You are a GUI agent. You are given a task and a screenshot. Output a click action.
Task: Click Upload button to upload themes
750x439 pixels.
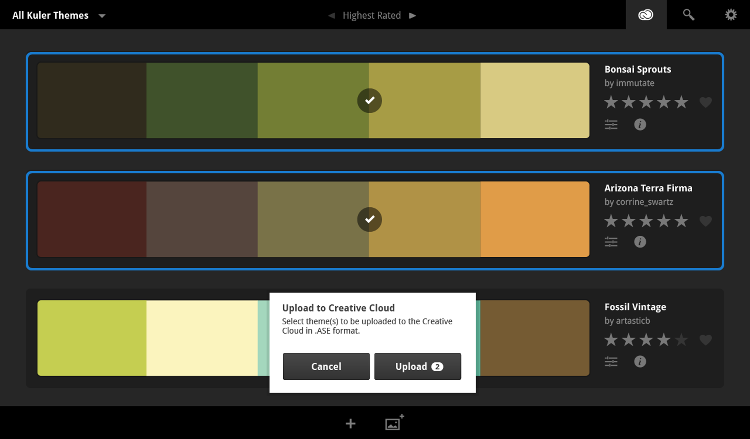(417, 367)
